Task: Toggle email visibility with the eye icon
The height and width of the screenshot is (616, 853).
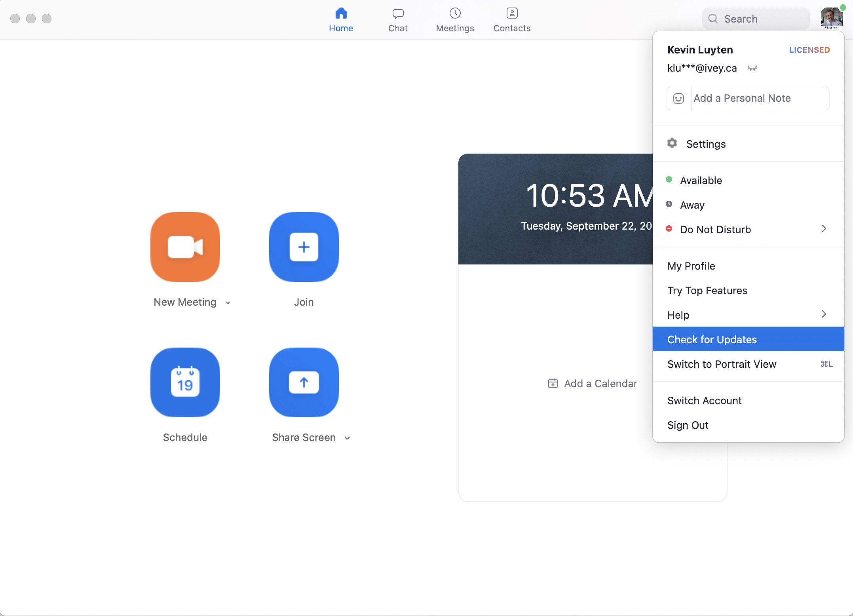Action: [752, 68]
